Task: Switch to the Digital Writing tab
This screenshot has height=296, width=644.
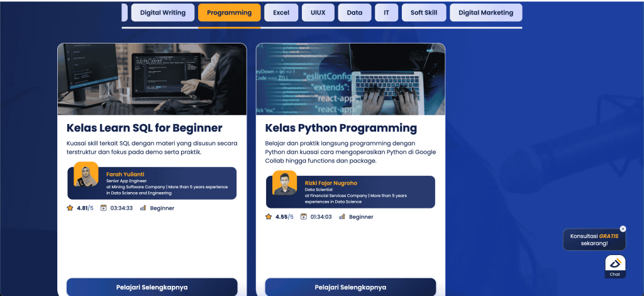Action: [x=162, y=13]
